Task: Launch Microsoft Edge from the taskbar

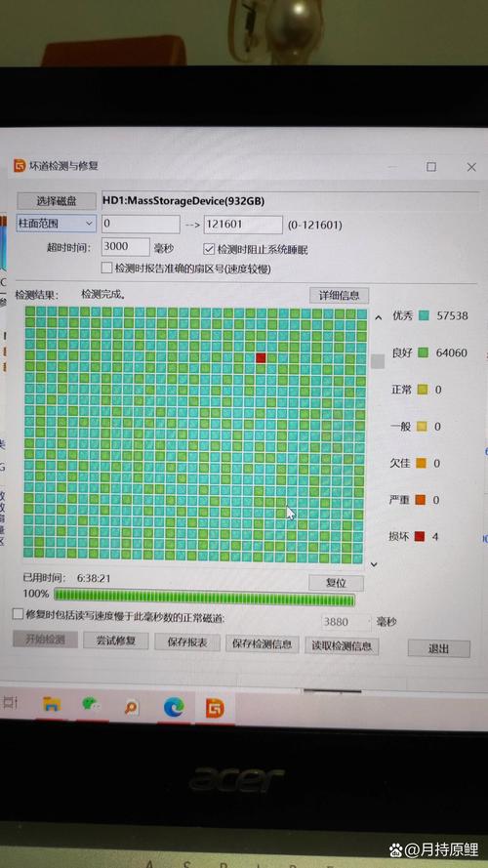Action: [174, 707]
